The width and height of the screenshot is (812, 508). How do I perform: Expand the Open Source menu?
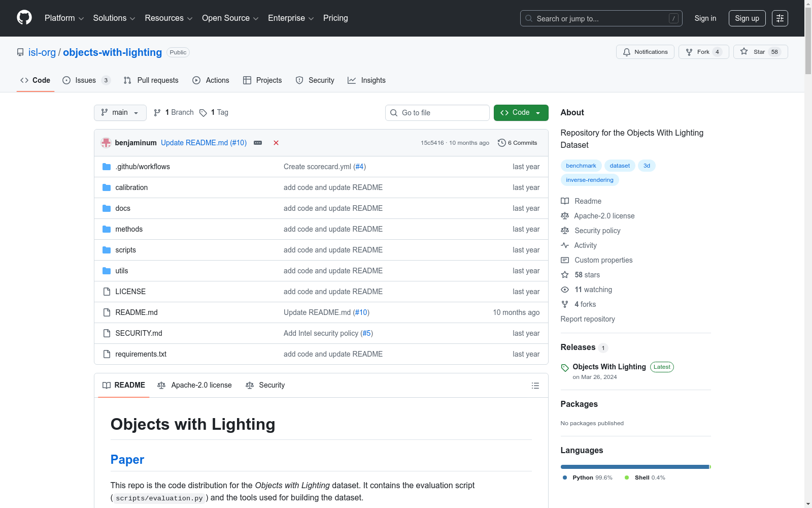point(230,18)
